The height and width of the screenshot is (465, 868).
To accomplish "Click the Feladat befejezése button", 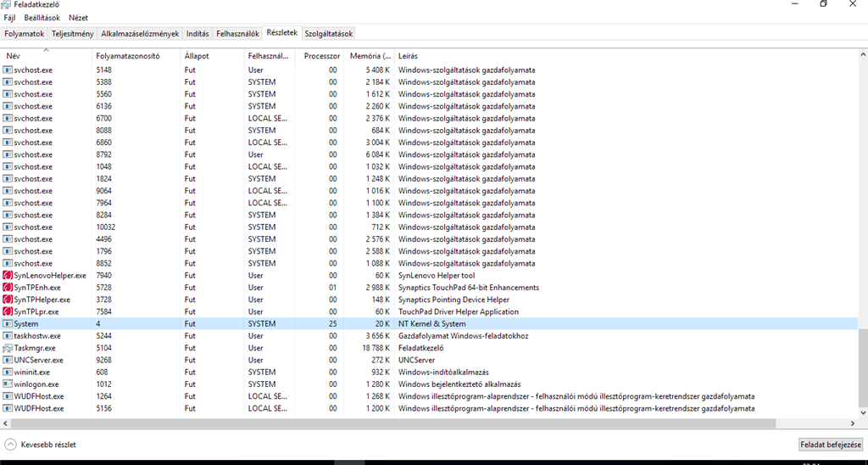I will [831, 445].
